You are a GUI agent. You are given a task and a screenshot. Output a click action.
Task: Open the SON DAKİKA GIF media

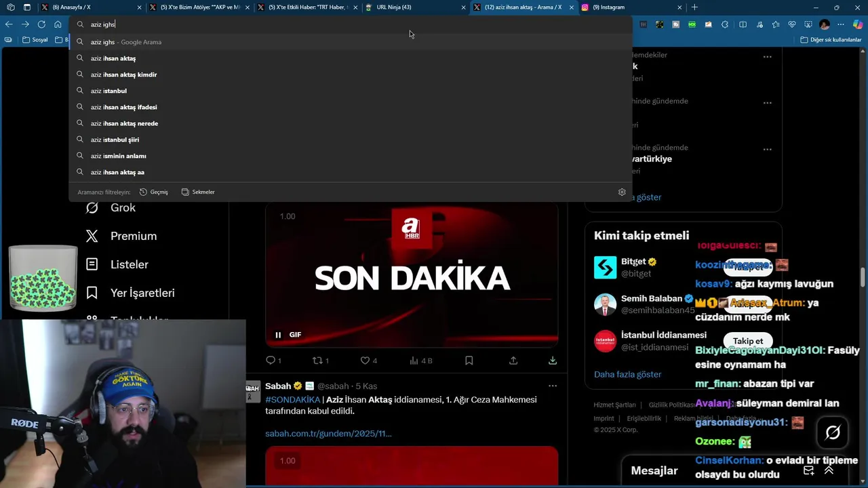(412, 274)
